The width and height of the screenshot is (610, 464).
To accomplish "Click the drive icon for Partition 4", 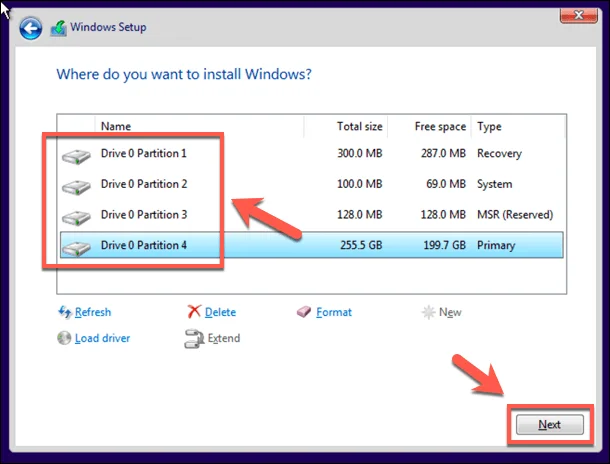I will [x=75, y=246].
